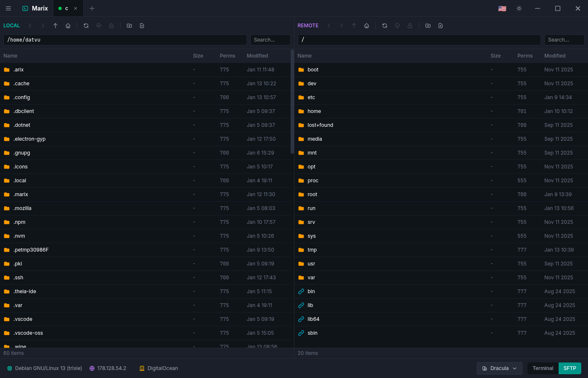588x378 pixels.
Task: Create a new folder in the REMOTE panel
Action: (428, 26)
